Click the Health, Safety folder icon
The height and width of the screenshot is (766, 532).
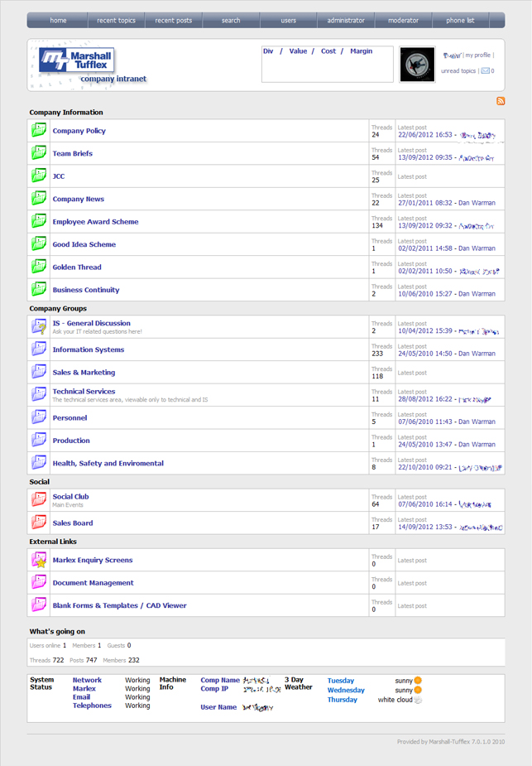[39, 463]
